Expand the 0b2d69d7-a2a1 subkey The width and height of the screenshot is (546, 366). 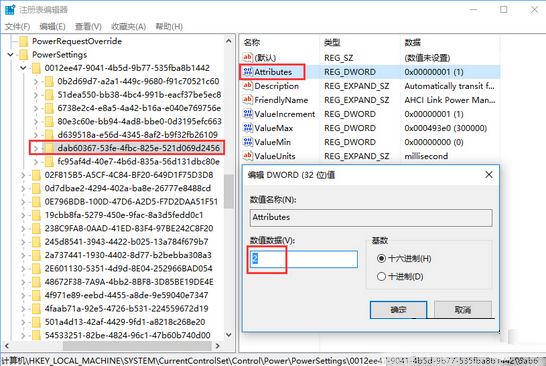[x=36, y=81]
